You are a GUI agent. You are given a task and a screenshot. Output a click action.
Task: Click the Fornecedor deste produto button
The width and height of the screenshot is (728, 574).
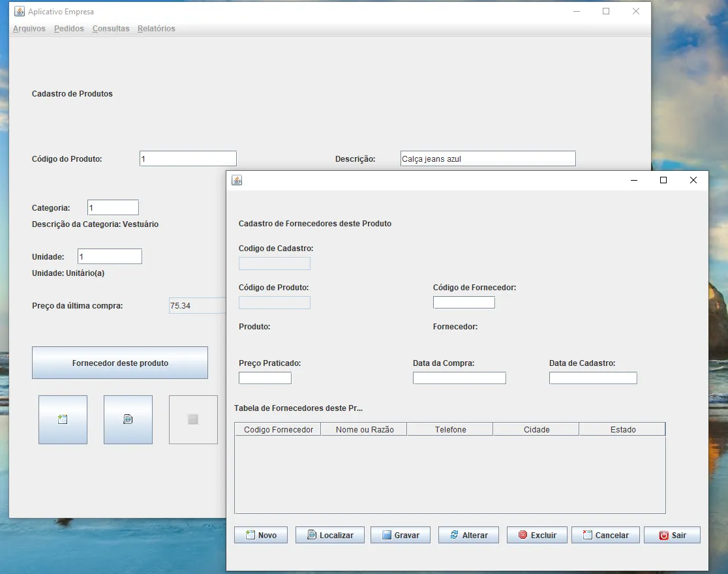120,363
